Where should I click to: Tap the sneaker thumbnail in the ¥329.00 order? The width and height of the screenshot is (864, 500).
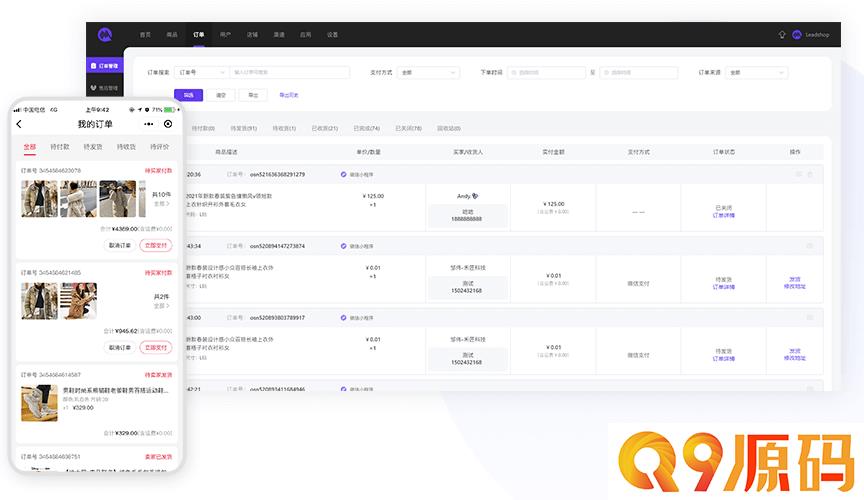tap(39, 404)
